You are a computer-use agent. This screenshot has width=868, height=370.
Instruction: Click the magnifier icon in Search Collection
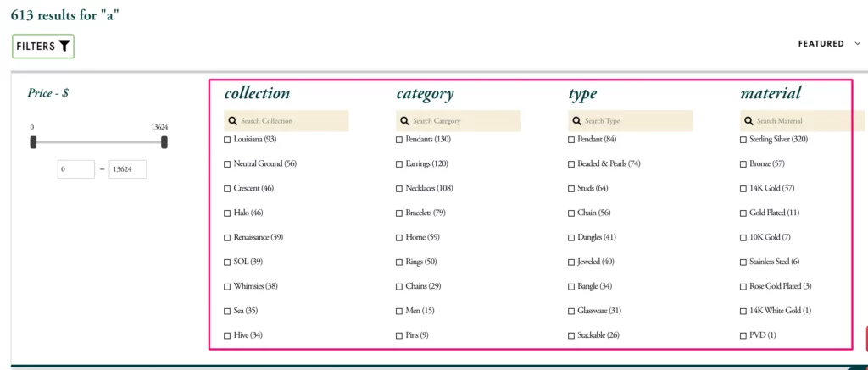233,121
